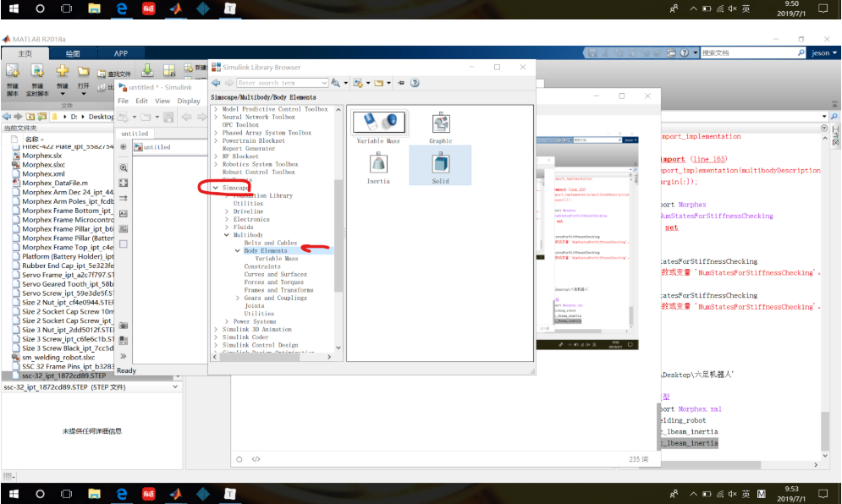Click the M input-method icon in taskbar

click(762, 494)
